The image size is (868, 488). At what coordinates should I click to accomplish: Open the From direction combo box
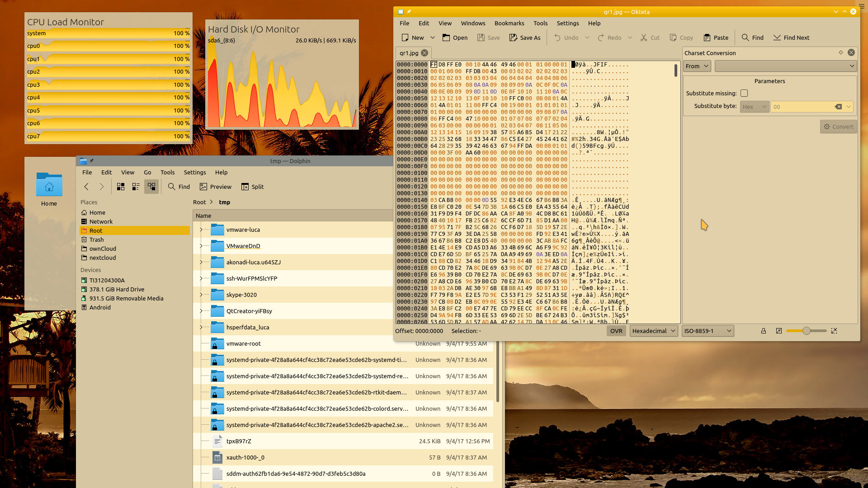click(x=697, y=66)
